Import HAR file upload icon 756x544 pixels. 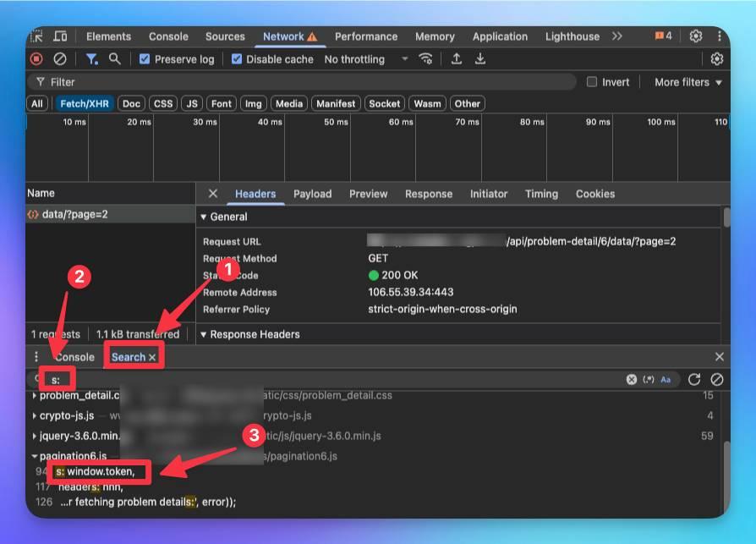pyautogui.click(x=456, y=59)
